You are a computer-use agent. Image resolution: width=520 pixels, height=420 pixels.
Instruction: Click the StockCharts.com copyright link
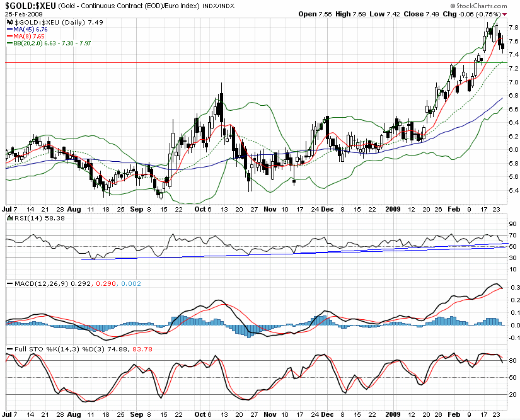click(478, 6)
